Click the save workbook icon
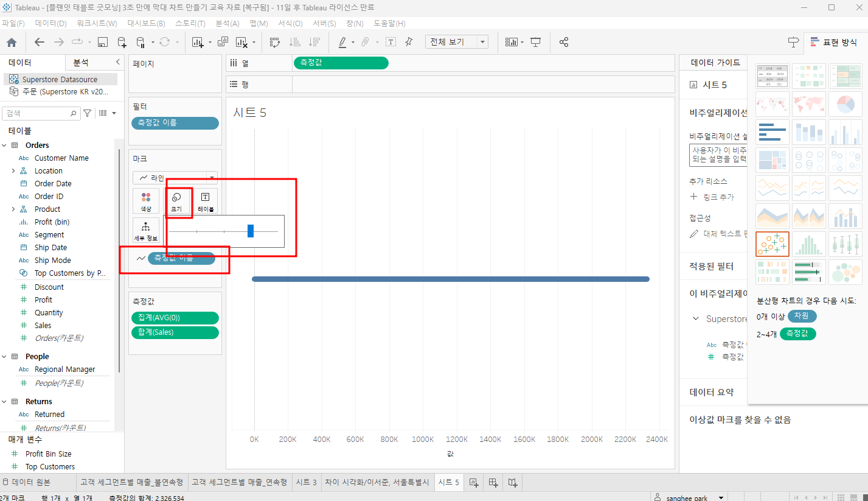 pos(103,42)
